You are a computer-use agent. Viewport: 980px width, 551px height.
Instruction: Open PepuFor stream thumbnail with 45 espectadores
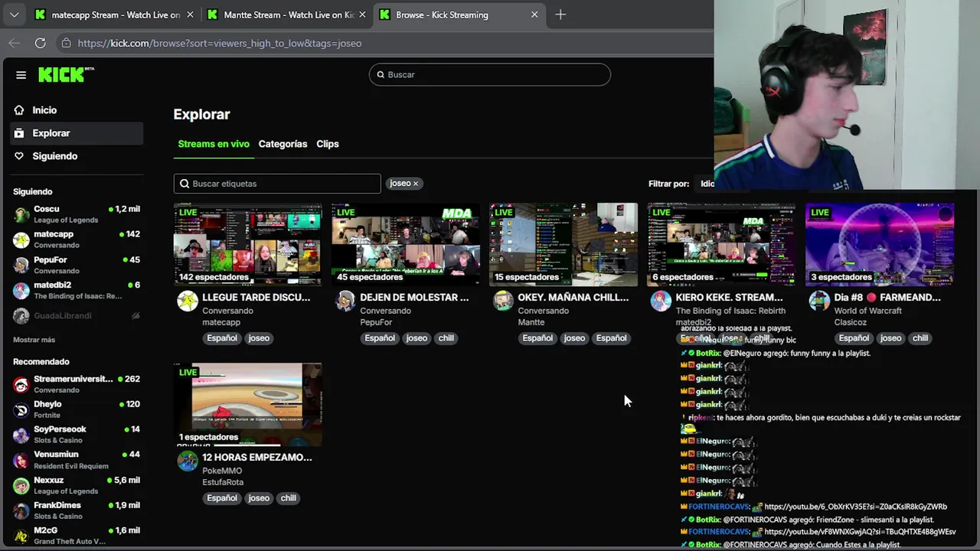tap(406, 244)
